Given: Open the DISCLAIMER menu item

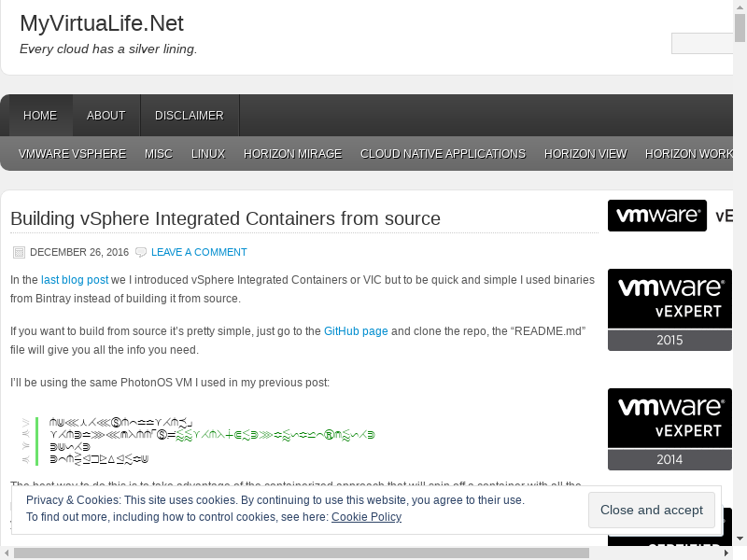Looking at the screenshot, I should point(190,116).
